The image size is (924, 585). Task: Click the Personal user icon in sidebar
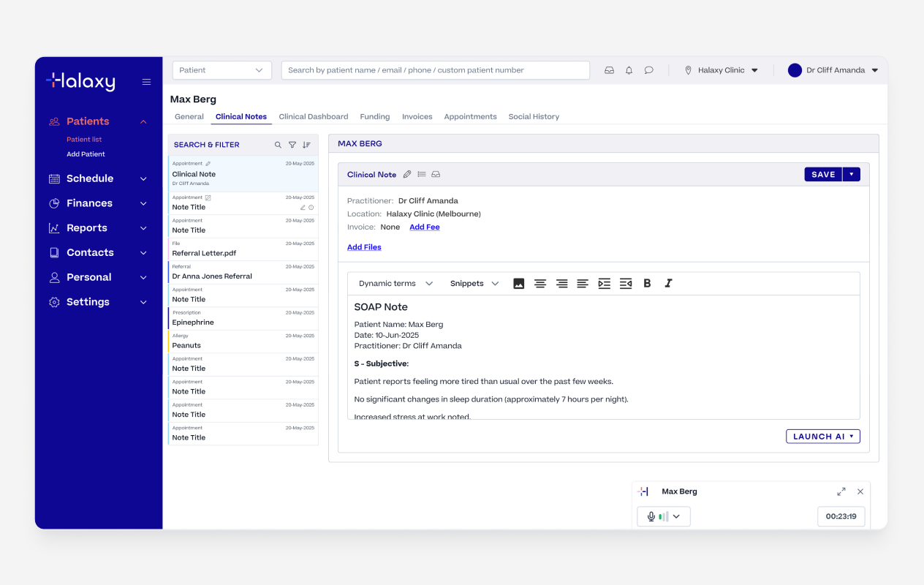click(x=54, y=277)
